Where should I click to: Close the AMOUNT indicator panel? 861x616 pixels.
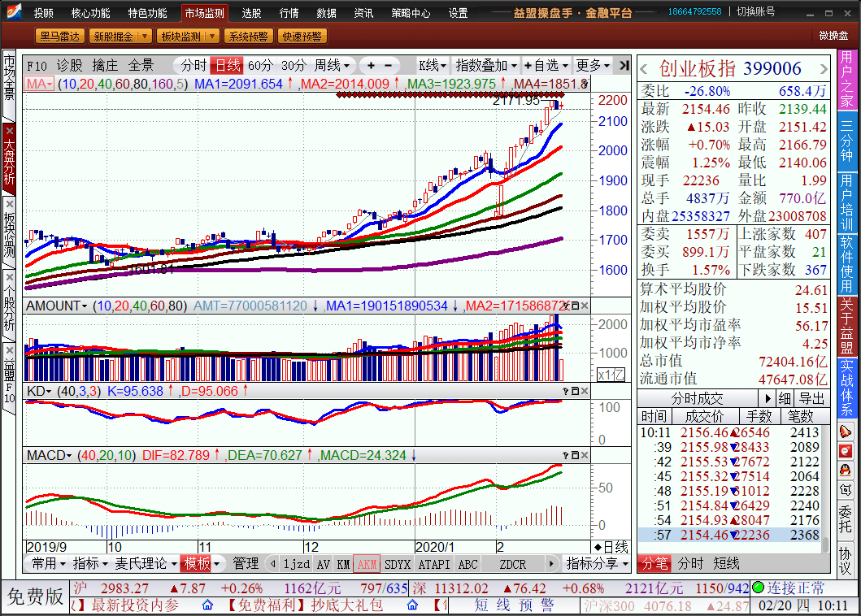point(585,306)
